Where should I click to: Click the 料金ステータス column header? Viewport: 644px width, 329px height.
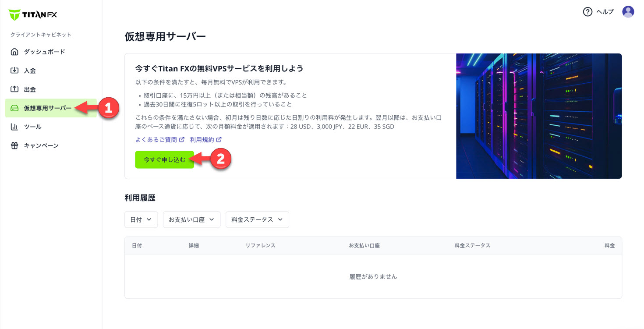click(472, 246)
